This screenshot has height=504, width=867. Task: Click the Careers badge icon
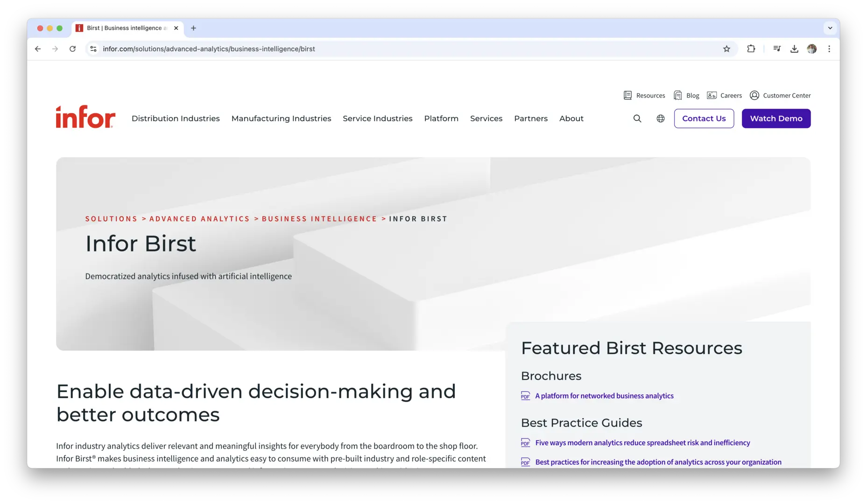click(x=712, y=95)
